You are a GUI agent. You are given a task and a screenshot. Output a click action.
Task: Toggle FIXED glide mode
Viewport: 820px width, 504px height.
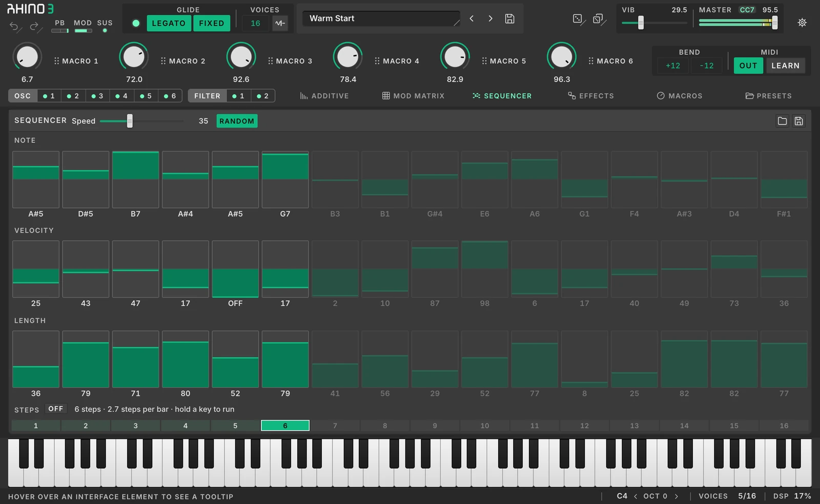point(212,23)
